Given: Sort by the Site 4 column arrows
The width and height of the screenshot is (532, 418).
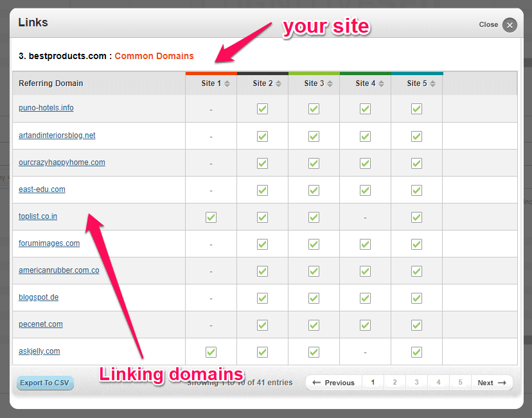Looking at the screenshot, I should [382, 83].
